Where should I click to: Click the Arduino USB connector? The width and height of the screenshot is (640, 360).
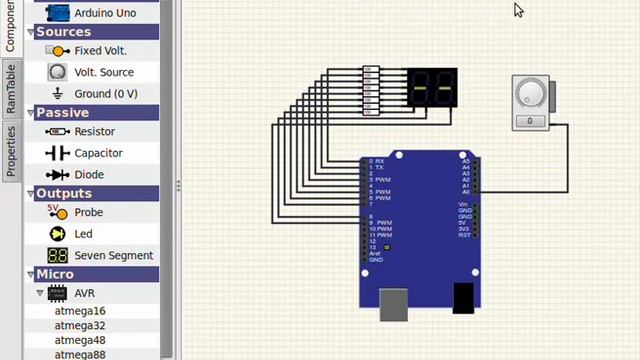coord(393,304)
